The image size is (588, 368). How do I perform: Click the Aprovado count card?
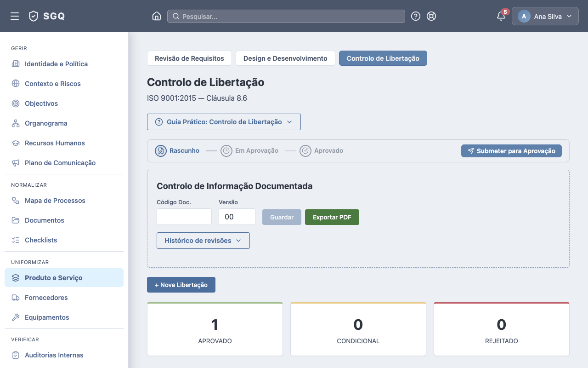pos(215,329)
